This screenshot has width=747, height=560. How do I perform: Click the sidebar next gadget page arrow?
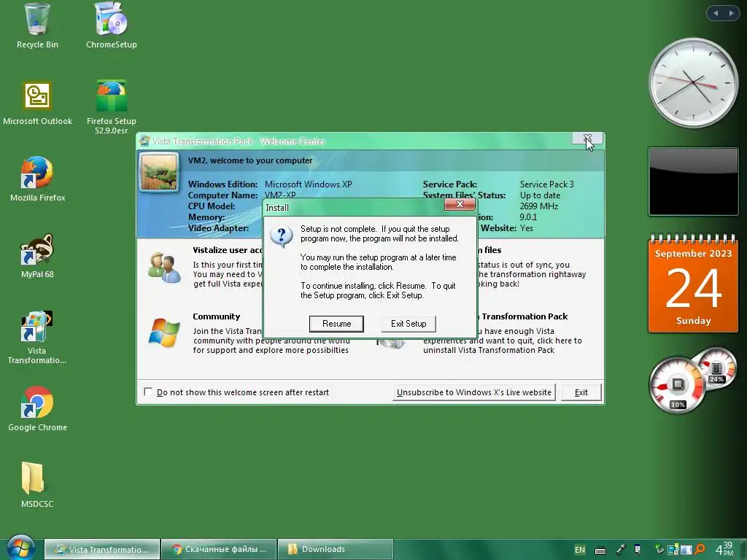[731, 13]
